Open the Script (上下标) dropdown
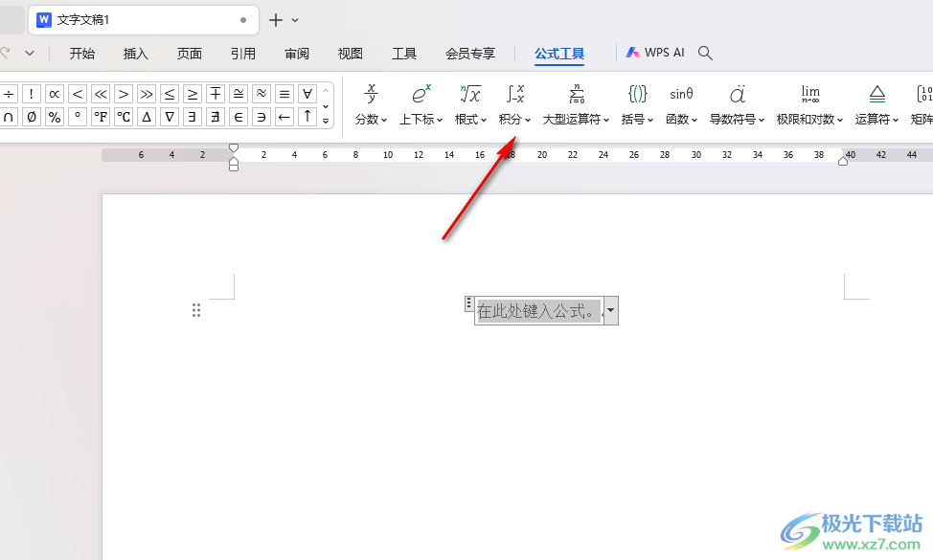Screen dimensions: 933x560 click(421, 104)
